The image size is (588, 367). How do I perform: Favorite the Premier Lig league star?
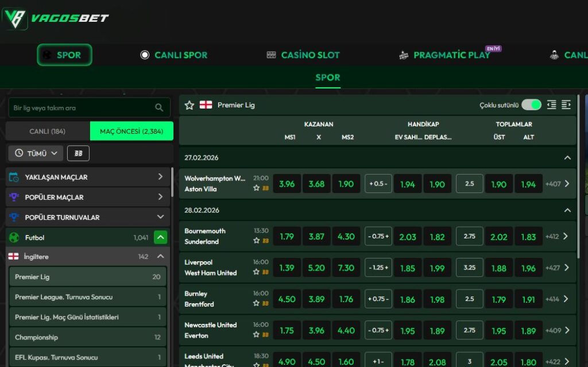point(189,105)
